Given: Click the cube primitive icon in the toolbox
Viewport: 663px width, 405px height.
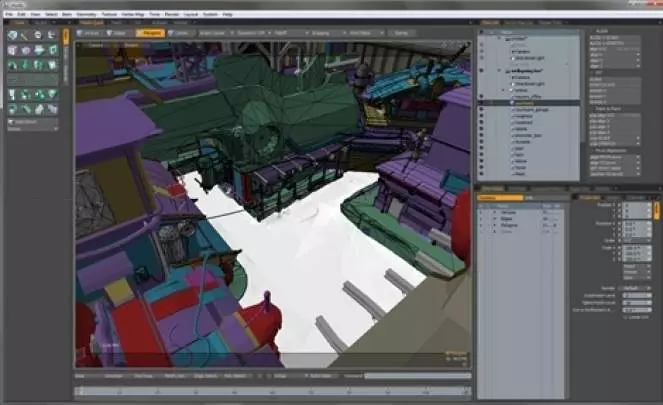Looking at the screenshot, I should pyautogui.click(x=11, y=49).
